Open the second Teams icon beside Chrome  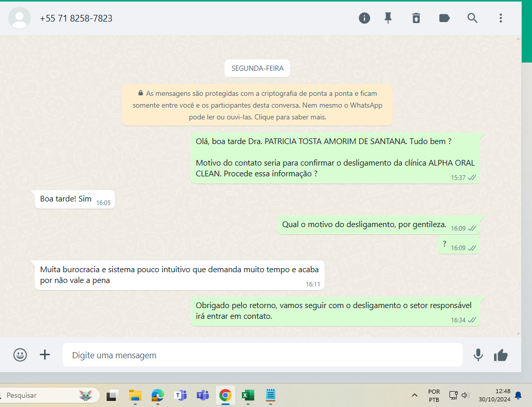point(203,395)
